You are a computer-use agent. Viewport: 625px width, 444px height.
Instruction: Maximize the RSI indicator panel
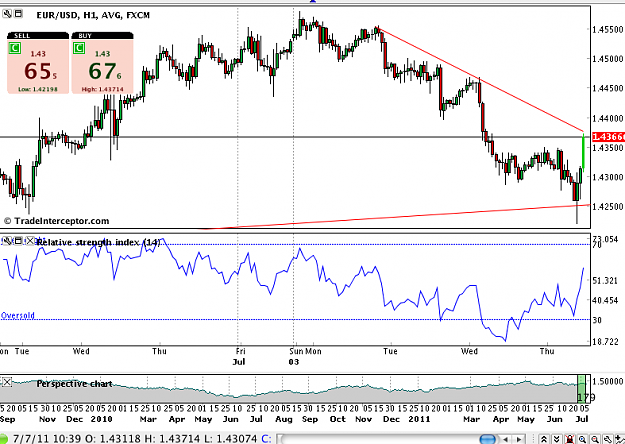pyautogui.click(x=18, y=241)
